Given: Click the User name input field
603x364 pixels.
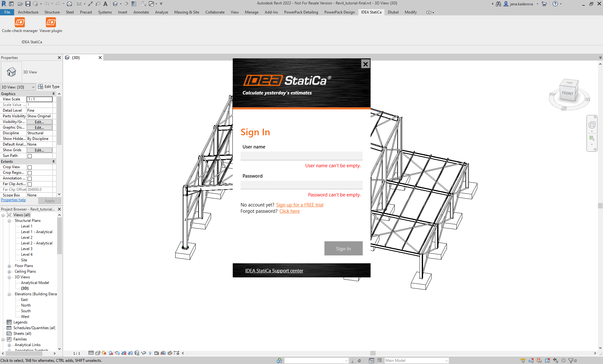Looking at the screenshot, I should (x=301, y=155).
